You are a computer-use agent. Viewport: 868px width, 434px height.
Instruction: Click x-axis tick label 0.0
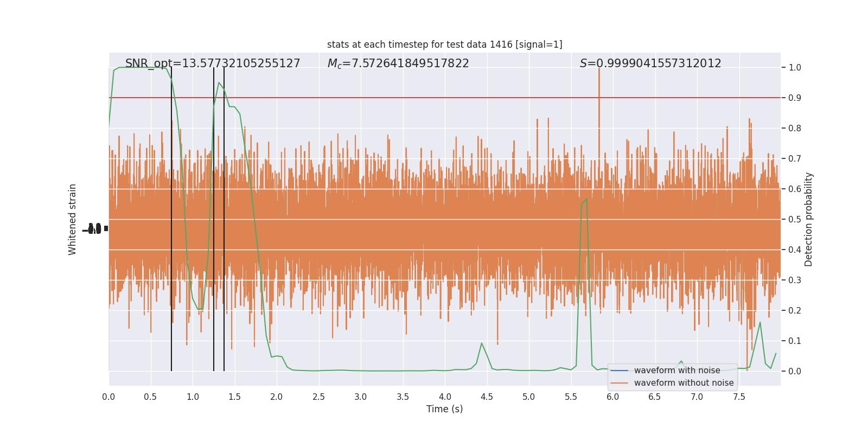108,397
